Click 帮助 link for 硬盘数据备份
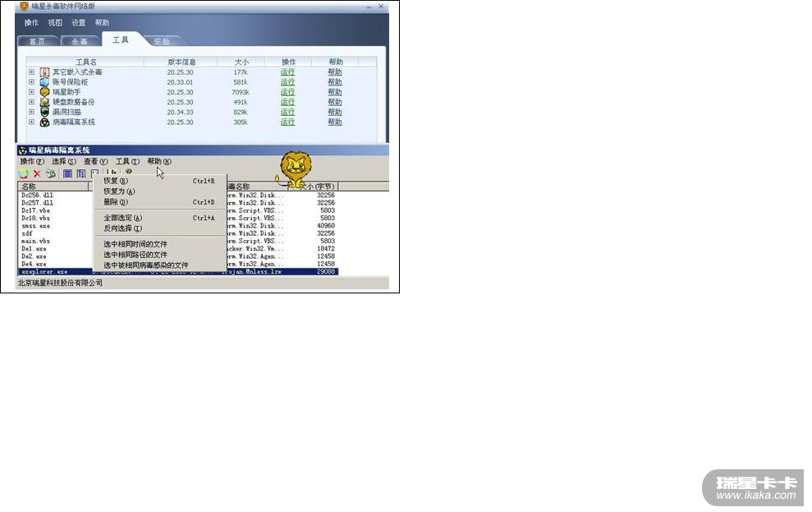Viewport: 812px width, 512px height. coord(334,102)
